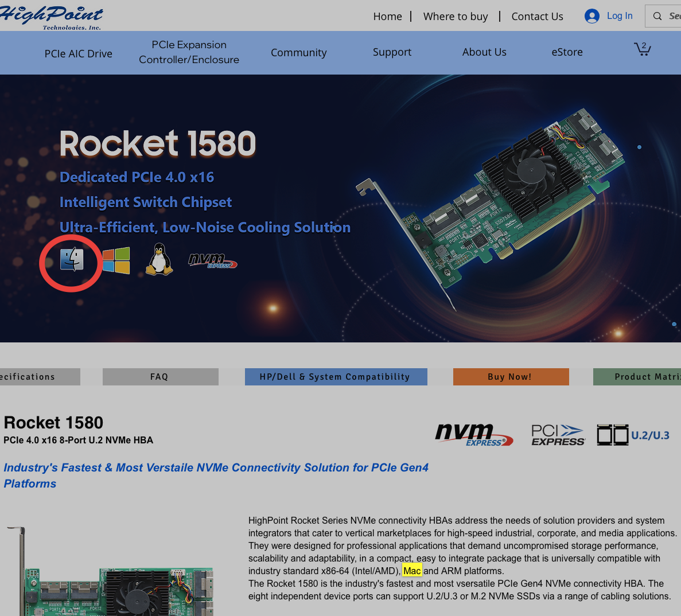Open the Product Matrix button
681x616 pixels.
point(637,377)
